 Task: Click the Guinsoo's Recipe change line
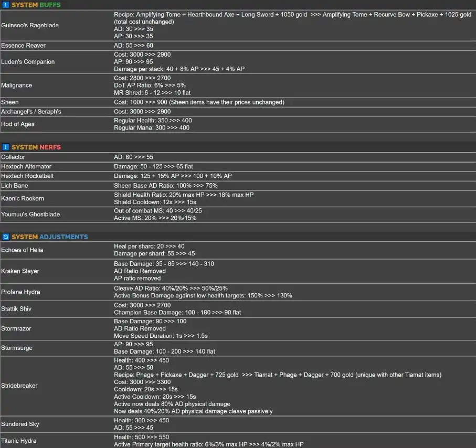click(293, 15)
